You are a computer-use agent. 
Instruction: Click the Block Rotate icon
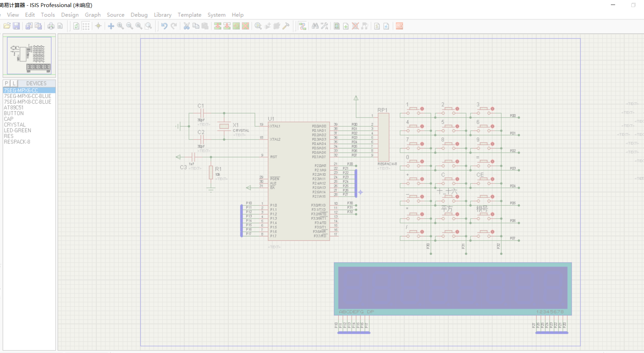click(236, 26)
